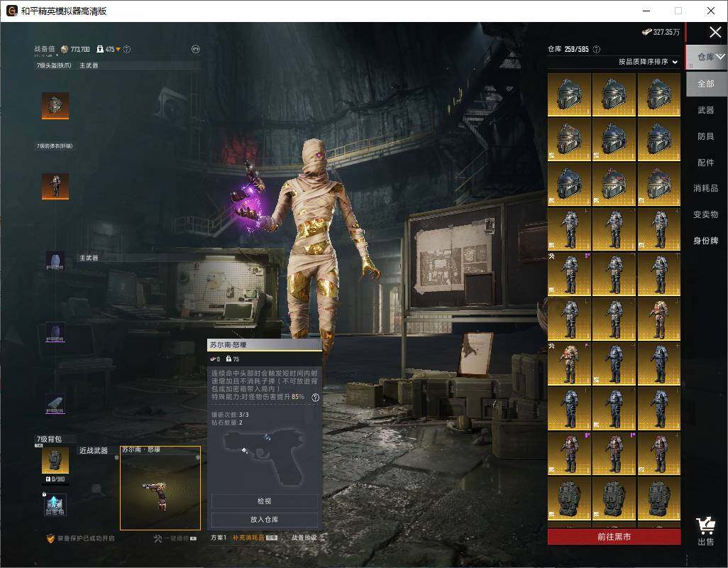
Task: Open the 按品质降序排序 sort dropdown
Action: point(648,61)
